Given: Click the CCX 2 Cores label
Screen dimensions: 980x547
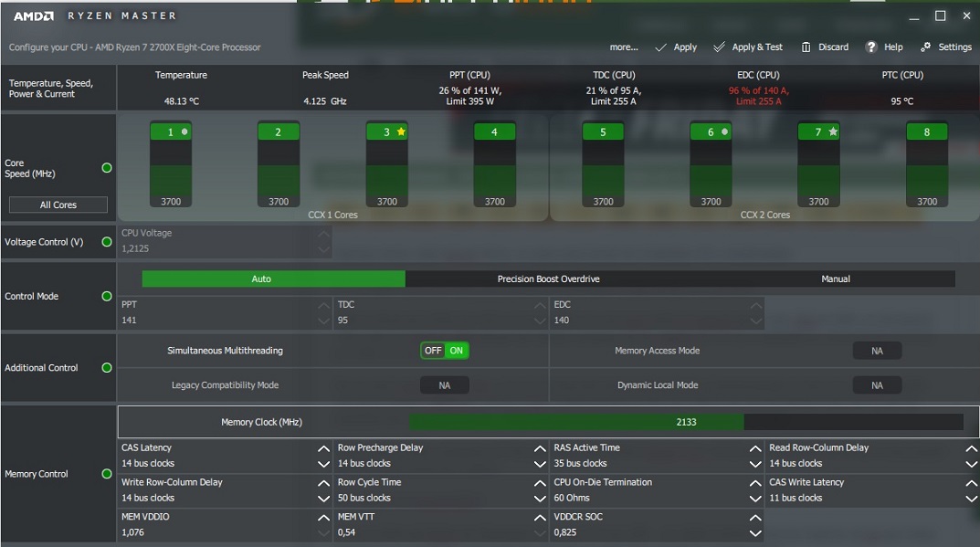Looking at the screenshot, I should point(765,215).
